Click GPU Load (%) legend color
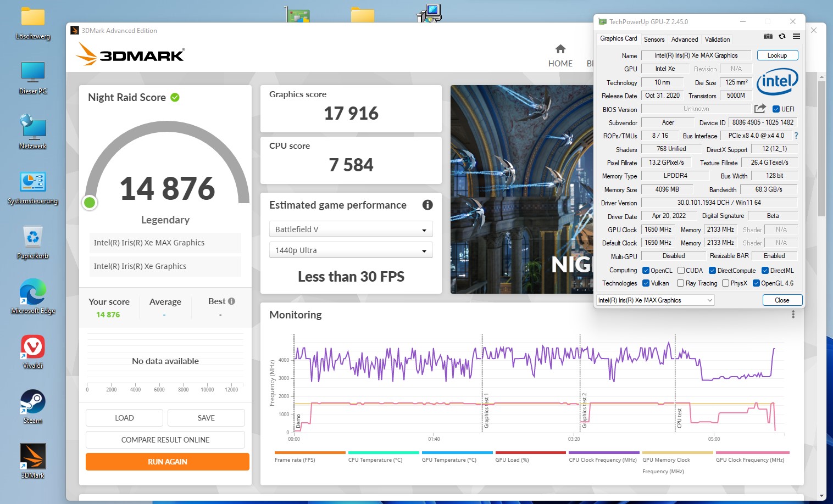Screen dimensions: 833x504 click(531, 453)
